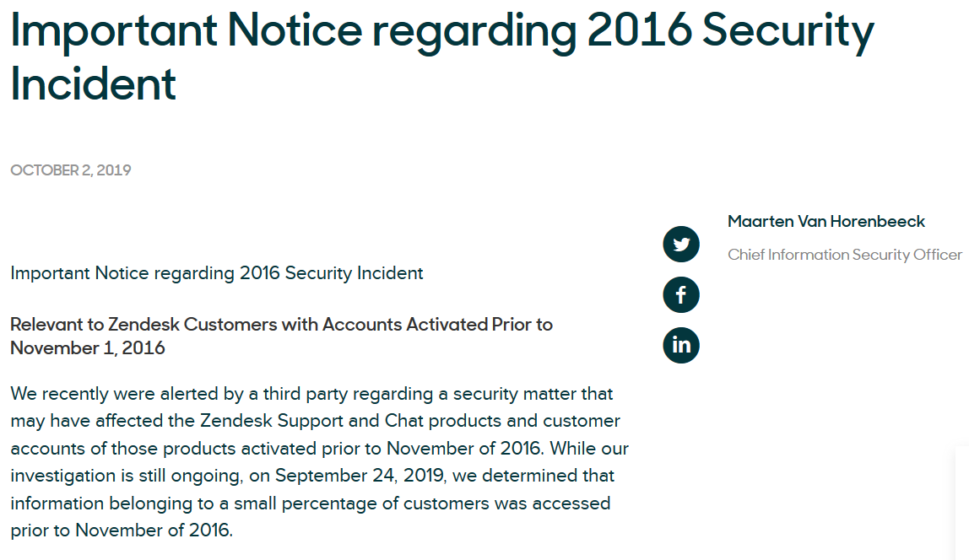This screenshot has height=560, width=969.
Task: Click the September 24, 2019 date in the paragraph
Action: [x=359, y=476]
